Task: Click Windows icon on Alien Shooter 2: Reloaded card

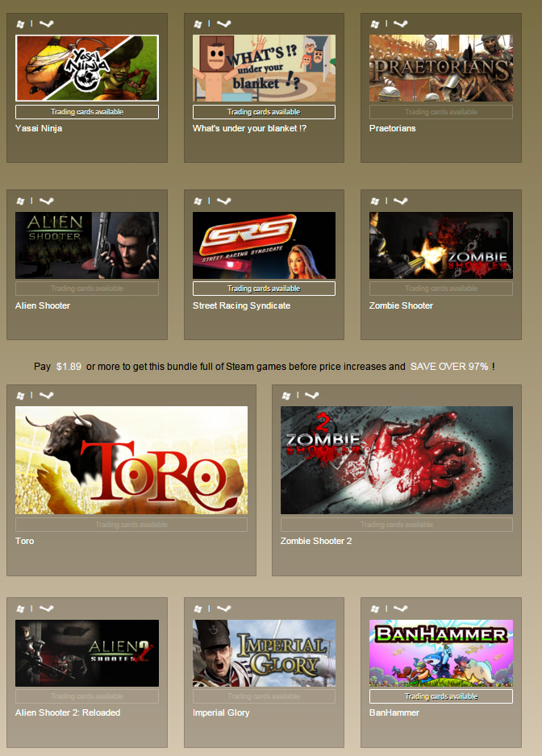Action: coord(20,609)
